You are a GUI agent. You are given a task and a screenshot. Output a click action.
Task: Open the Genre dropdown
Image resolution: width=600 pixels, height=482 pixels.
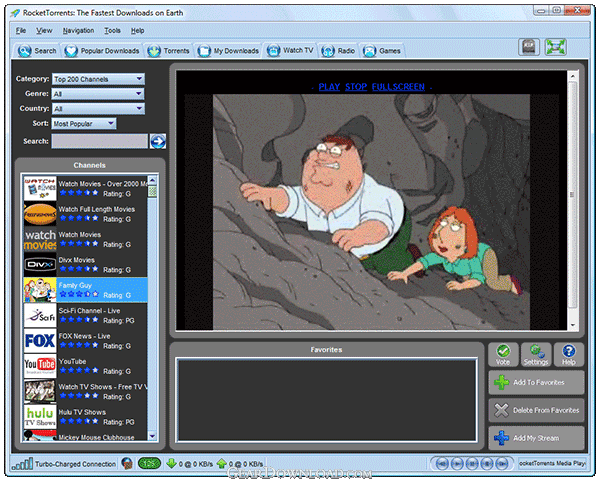coord(98,94)
